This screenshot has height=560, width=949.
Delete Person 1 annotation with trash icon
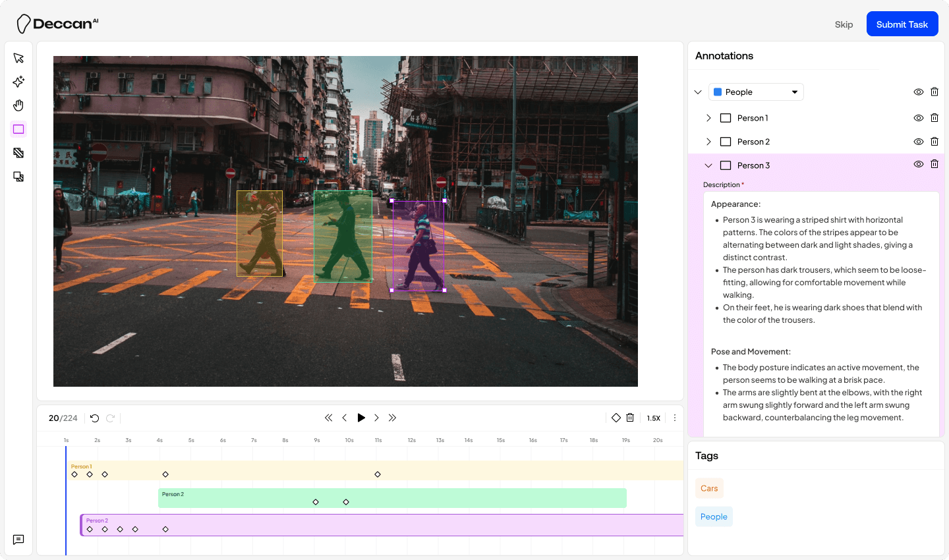pos(934,118)
